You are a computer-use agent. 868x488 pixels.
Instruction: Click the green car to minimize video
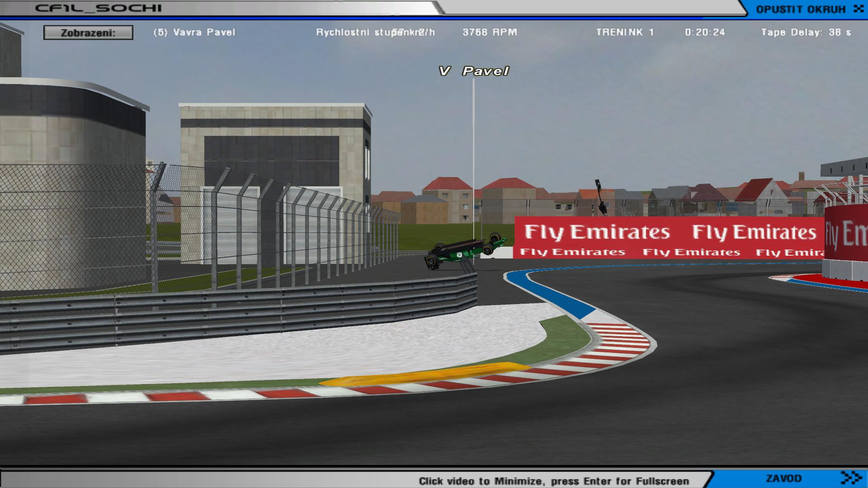click(x=465, y=252)
